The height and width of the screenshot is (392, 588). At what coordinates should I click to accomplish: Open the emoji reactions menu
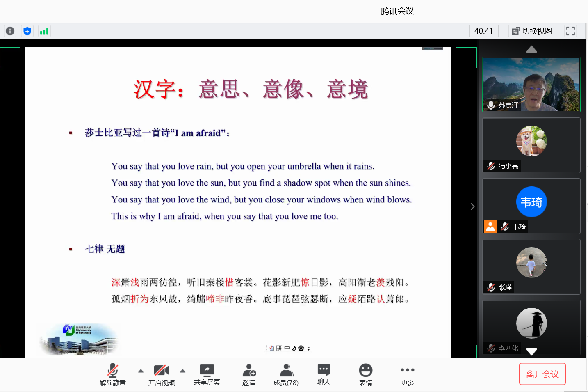365,375
